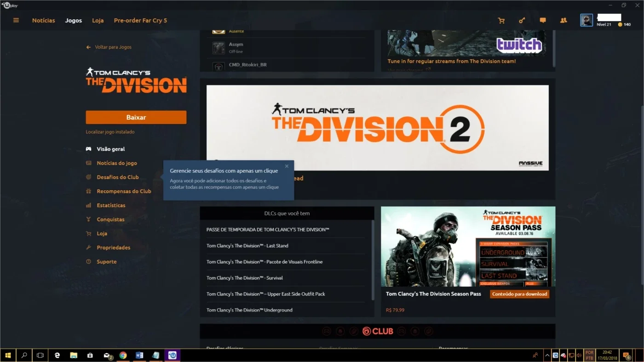Click the wrench icon beside Propriedades
Screen dimensions: 644x362
[88, 248]
